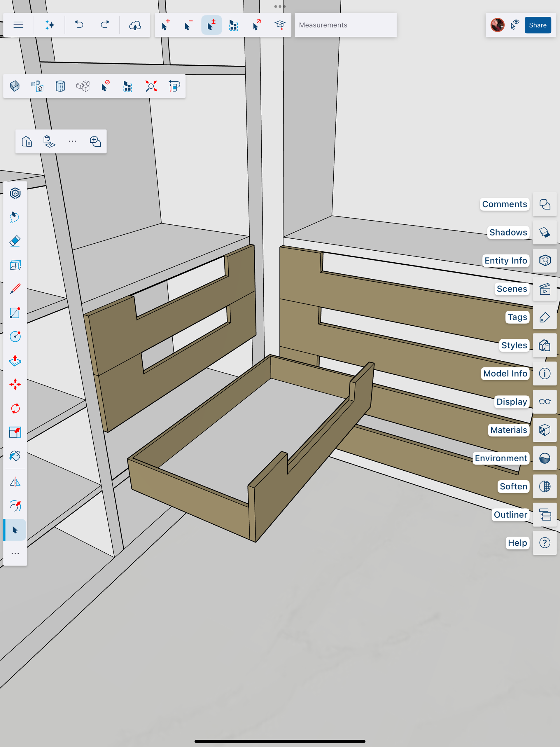The image size is (560, 747).
Task: Choose the Rotate tool
Action: tap(15, 408)
